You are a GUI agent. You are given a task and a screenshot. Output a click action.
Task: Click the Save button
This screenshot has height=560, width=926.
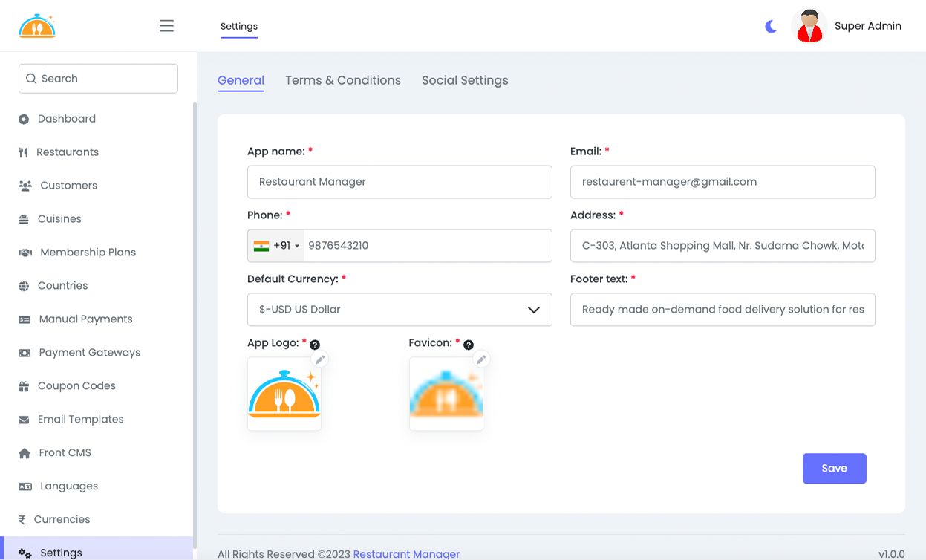click(834, 469)
